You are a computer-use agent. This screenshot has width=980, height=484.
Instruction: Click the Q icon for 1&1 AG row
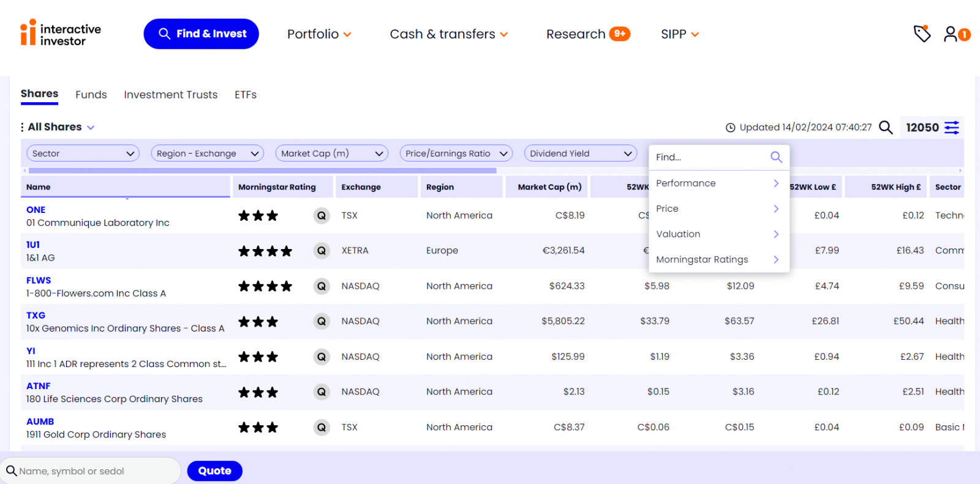(x=322, y=251)
